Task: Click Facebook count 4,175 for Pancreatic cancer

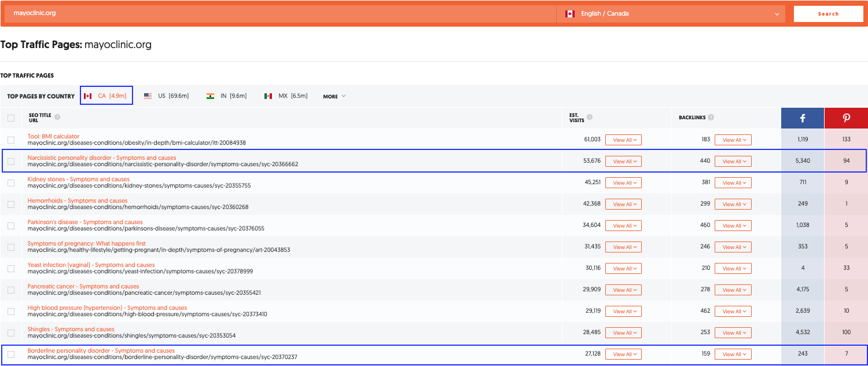Action: pos(803,290)
